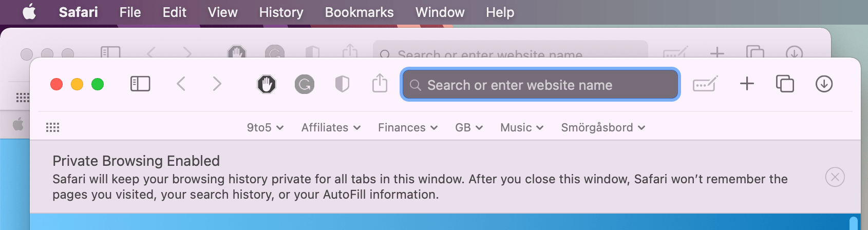Open a new tab with plus
The width and height of the screenshot is (868, 230).
pos(747,84)
